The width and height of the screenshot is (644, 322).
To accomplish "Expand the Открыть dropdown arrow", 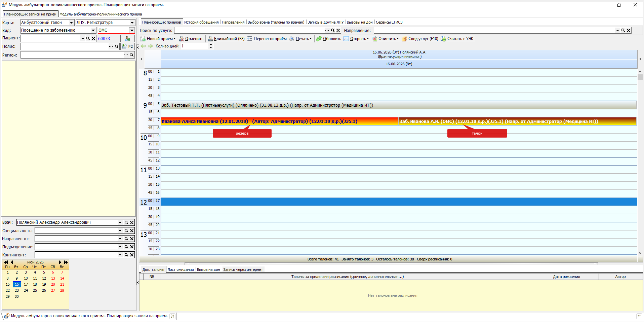I will coord(368,39).
